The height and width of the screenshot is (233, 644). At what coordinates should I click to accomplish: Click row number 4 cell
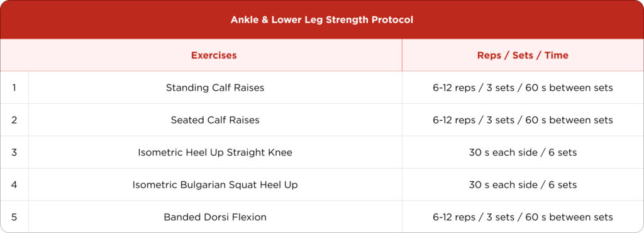(x=14, y=185)
